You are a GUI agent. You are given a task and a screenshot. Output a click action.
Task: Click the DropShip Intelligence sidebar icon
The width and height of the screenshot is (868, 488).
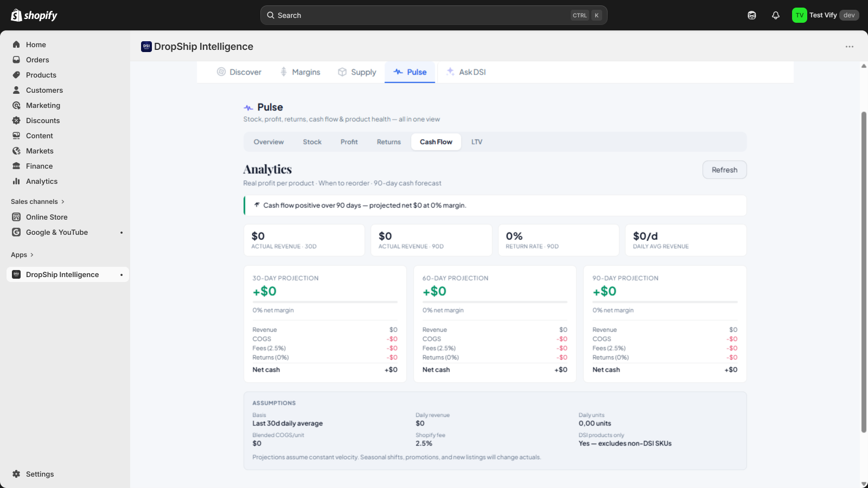(16, 274)
